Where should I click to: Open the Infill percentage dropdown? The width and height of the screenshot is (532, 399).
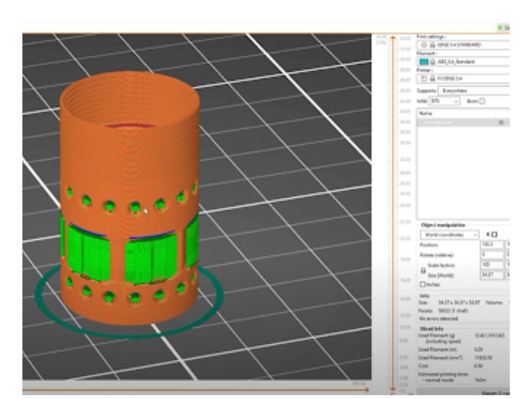tap(444, 101)
